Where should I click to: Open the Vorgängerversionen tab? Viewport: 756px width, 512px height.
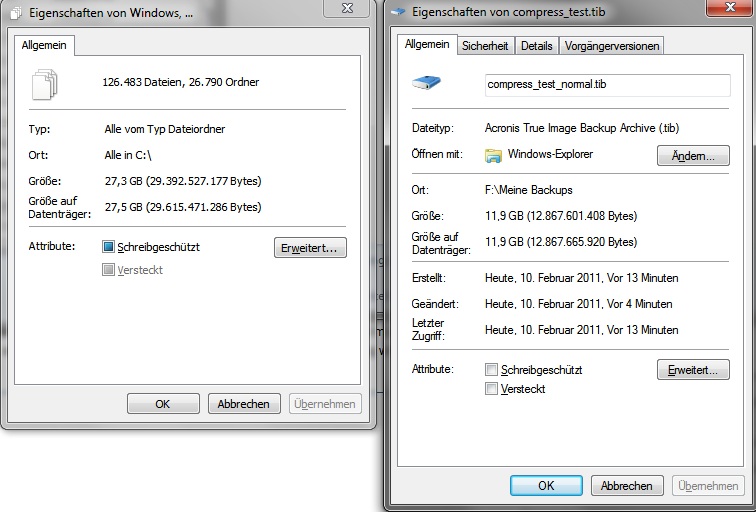(612, 46)
